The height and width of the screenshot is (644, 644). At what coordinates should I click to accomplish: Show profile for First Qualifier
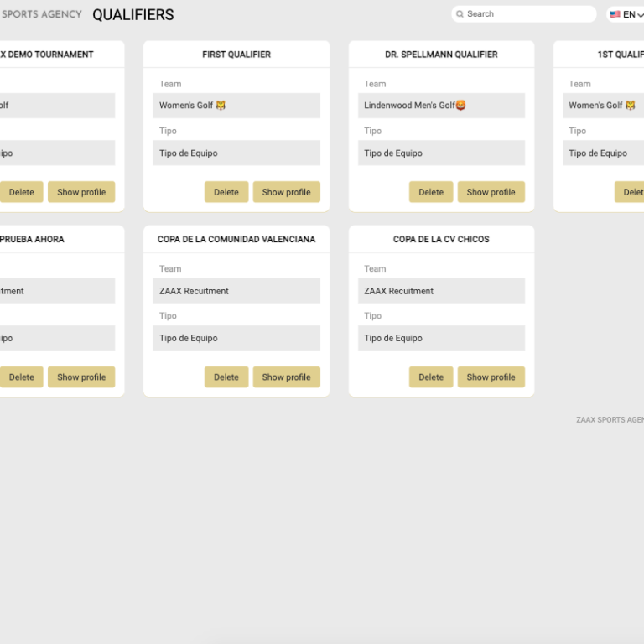(286, 192)
